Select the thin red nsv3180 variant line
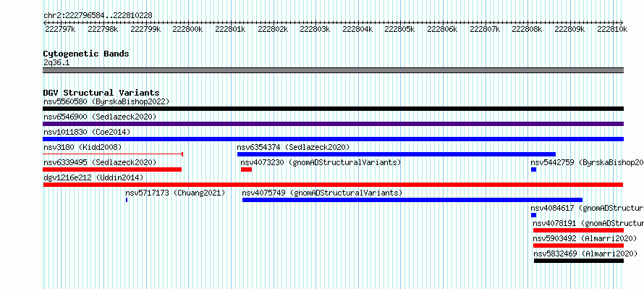644x289 pixels. coord(113,154)
